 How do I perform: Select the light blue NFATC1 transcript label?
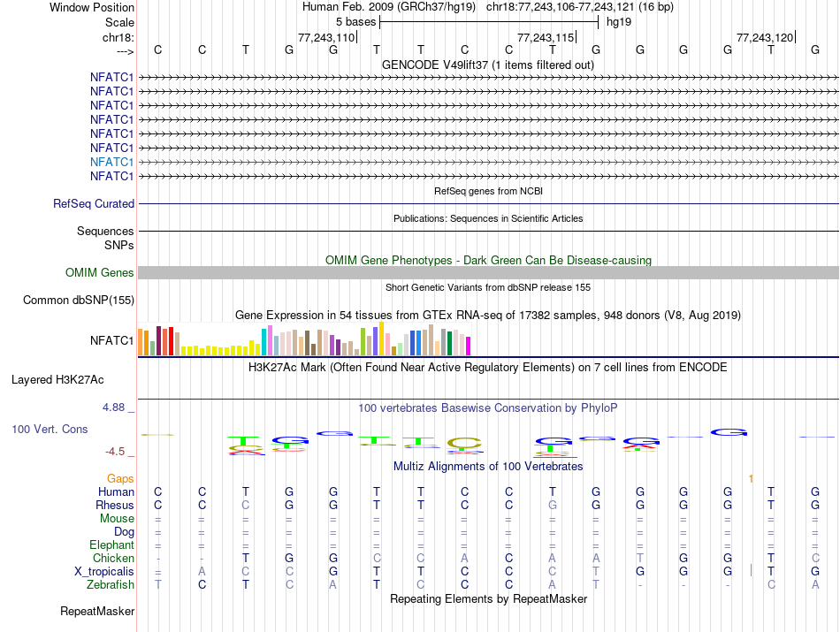tap(111, 162)
